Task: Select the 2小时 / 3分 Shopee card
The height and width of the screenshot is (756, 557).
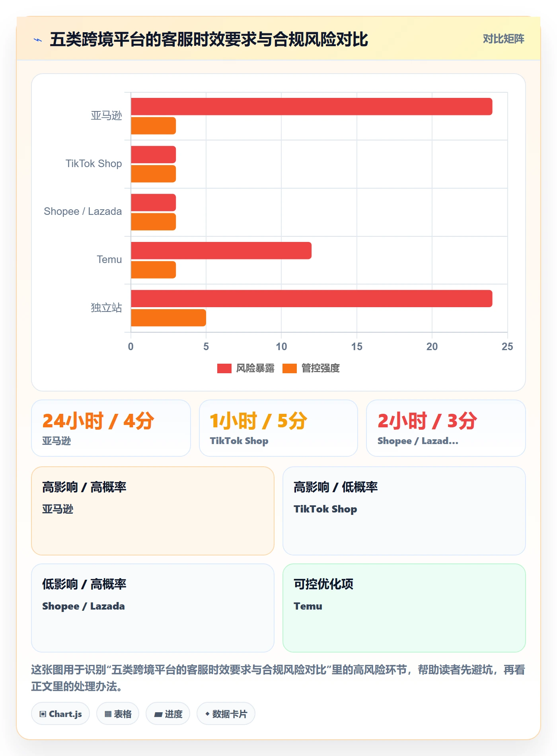Action: pos(446,428)
